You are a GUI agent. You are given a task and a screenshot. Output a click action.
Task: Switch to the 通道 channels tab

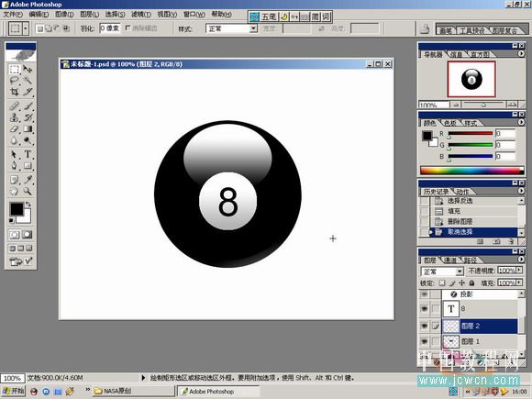point(450,260)
